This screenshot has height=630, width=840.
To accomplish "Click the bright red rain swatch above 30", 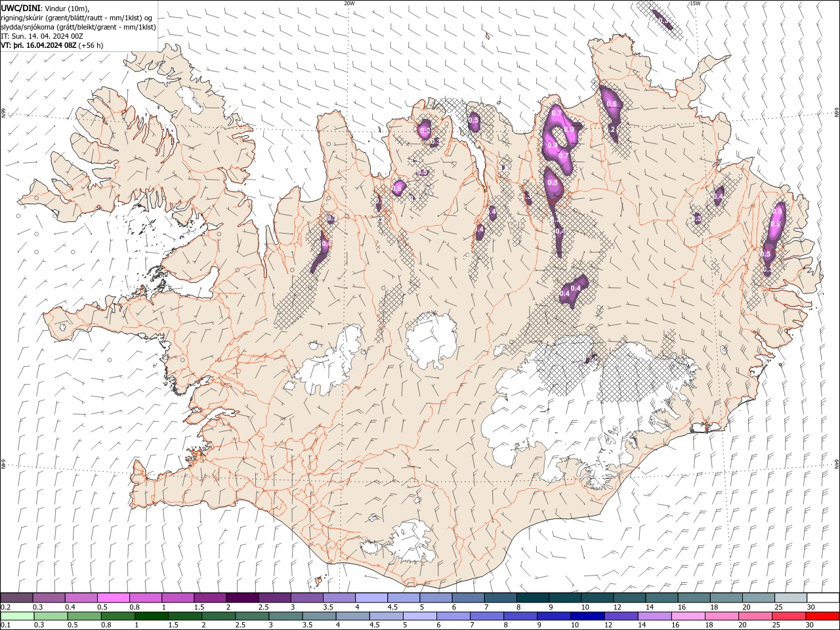I will pyautogui.click(x=822, y=616).
